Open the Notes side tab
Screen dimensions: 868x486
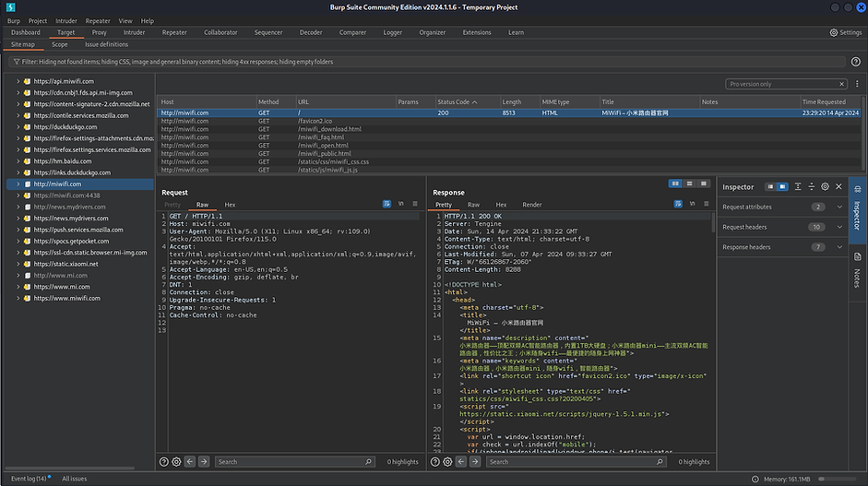tap(857, 272)
